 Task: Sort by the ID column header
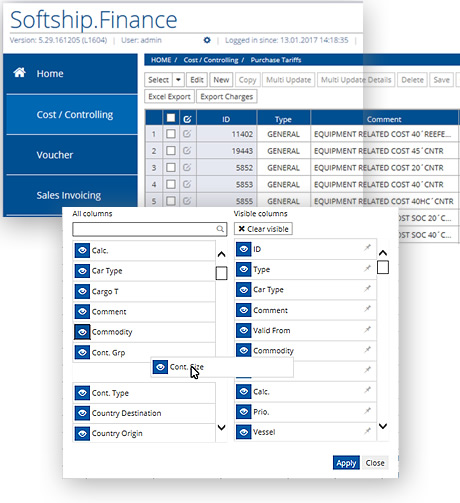click(x=226, y=119)
